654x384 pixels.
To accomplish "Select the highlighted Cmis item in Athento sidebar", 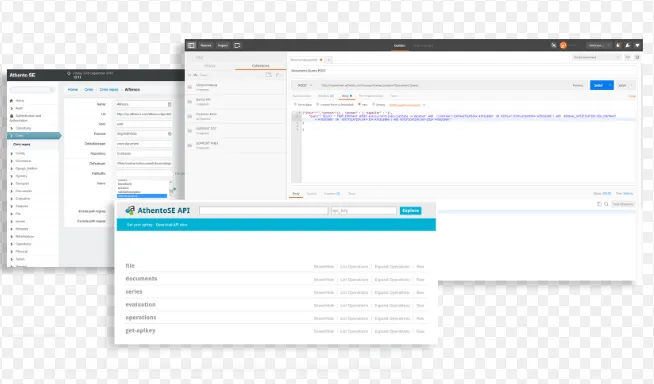I will tap(35, 136).
